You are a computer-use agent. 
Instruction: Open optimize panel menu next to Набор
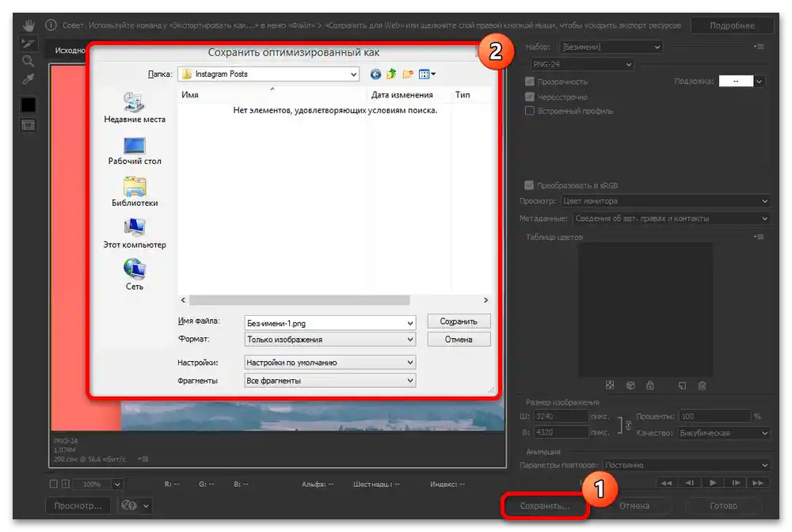pyautogui.click(x=759, y=47)
